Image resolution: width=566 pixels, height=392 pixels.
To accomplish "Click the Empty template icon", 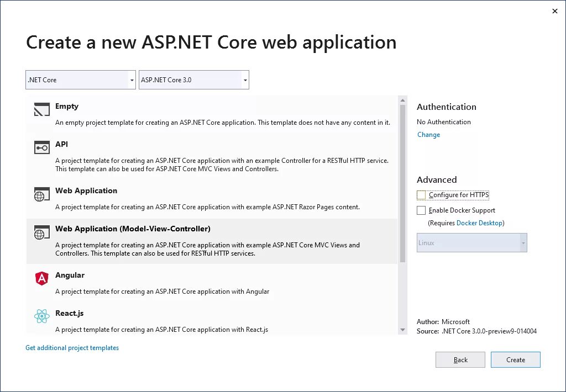I will coord(42,109).
